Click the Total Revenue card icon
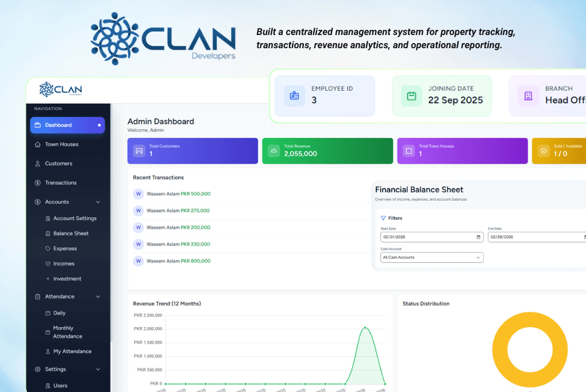Viewport: 586px width, 392px height. pos(274,150)
